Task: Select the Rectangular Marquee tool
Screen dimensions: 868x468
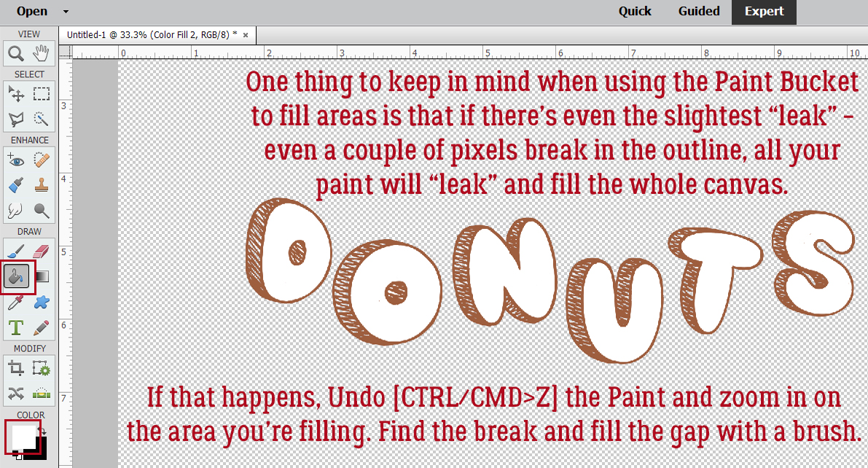Action: pos(42,94)
